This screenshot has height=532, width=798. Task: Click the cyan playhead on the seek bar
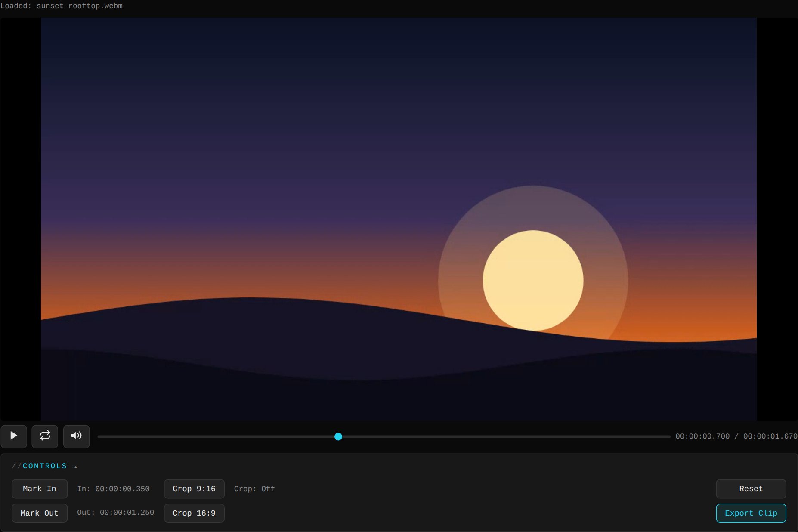coord(338,436)
